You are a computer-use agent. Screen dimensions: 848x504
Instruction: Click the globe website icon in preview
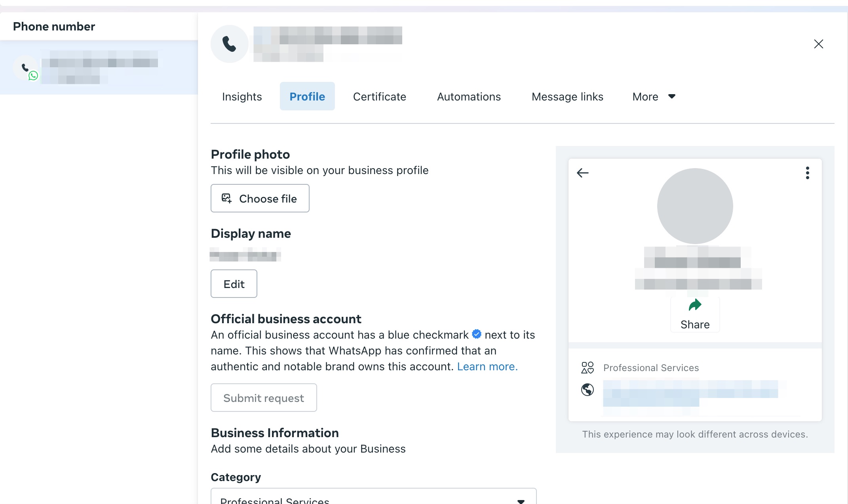tap(588, 390)
